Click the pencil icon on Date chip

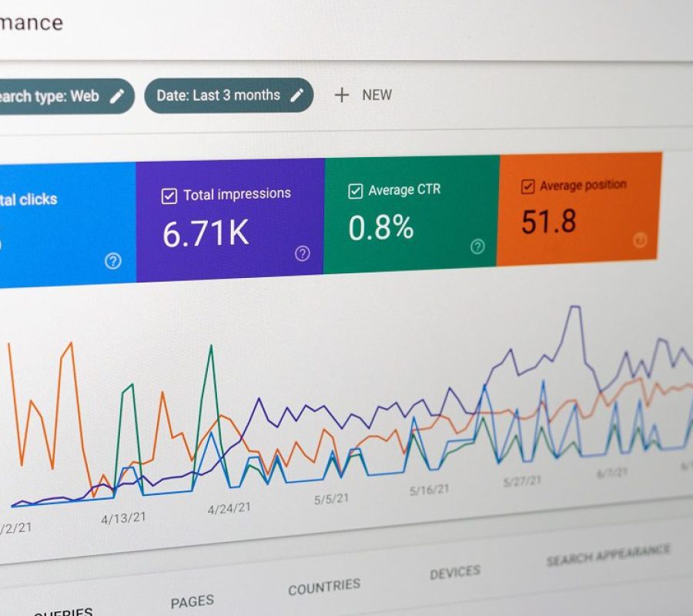click(296, 95)
